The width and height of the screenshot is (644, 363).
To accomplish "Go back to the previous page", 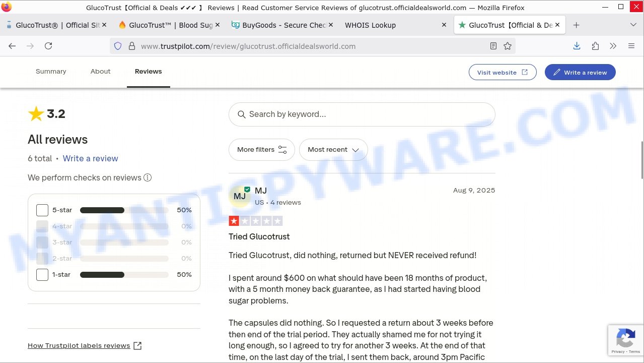I will point(12,46).
